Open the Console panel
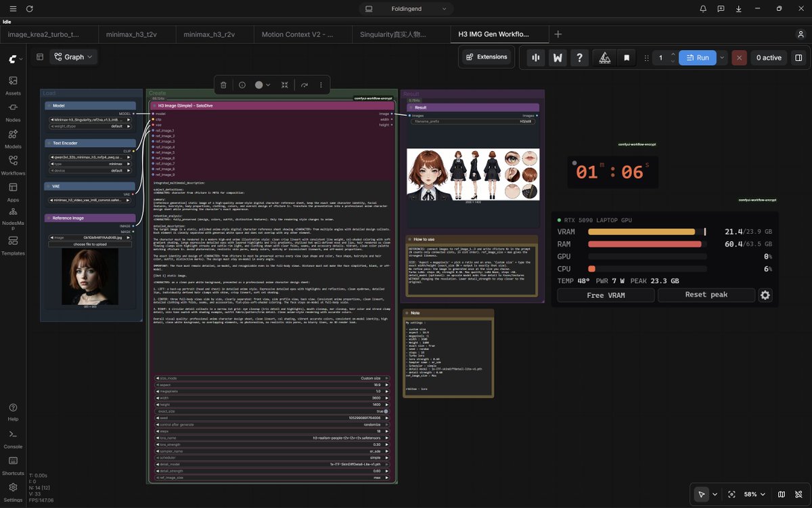Screen dimensions: 812x508 tap(13, 438)
